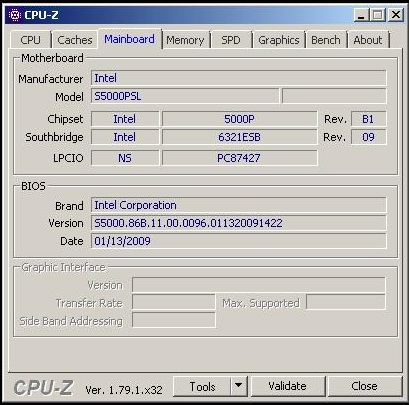Click the Southbridge vendor Intel cell

tap(125, 137)
